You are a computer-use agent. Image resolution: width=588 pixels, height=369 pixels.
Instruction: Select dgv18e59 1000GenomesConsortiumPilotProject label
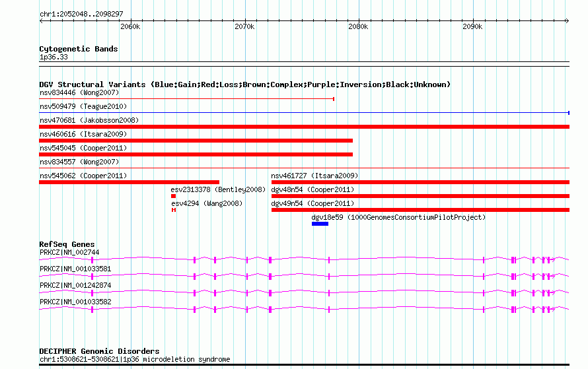[x=398, y=217]
